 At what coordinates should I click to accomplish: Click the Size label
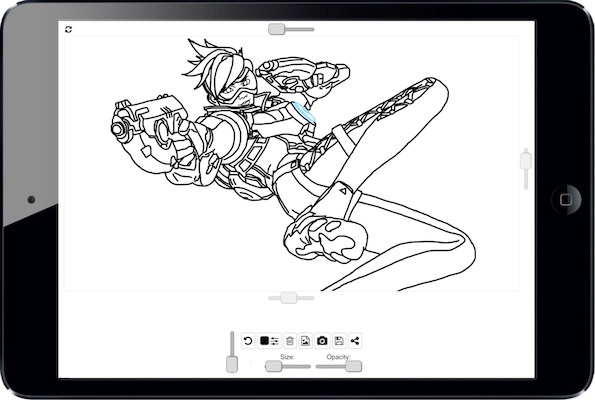(x=287, y=357)
